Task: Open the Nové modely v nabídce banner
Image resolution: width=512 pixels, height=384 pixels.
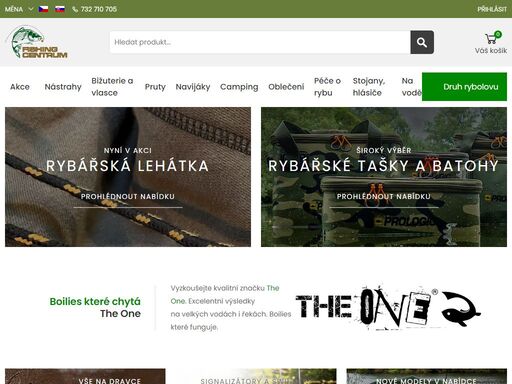Action: (x=427, y=376)
